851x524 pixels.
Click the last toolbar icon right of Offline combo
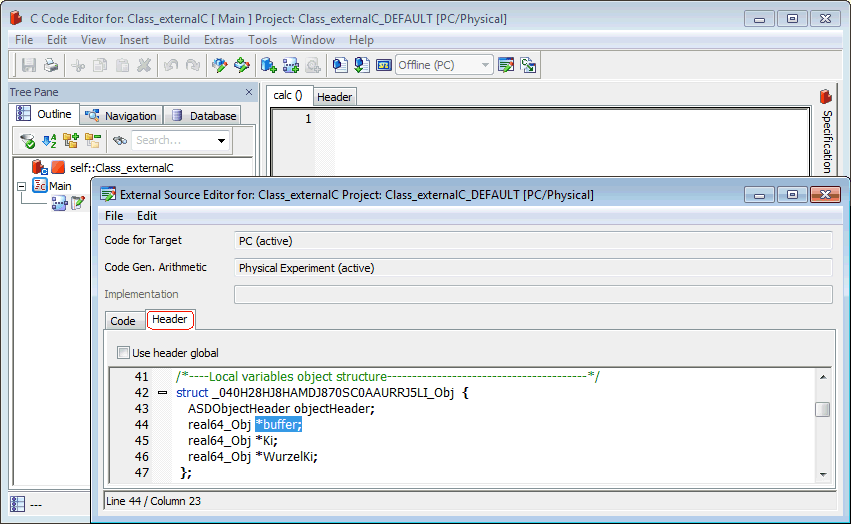coord(528,65)
